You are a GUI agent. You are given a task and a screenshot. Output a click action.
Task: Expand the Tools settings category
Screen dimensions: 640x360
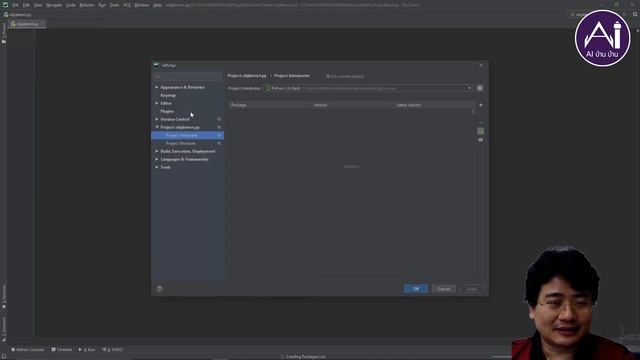(x=157, y=167)
